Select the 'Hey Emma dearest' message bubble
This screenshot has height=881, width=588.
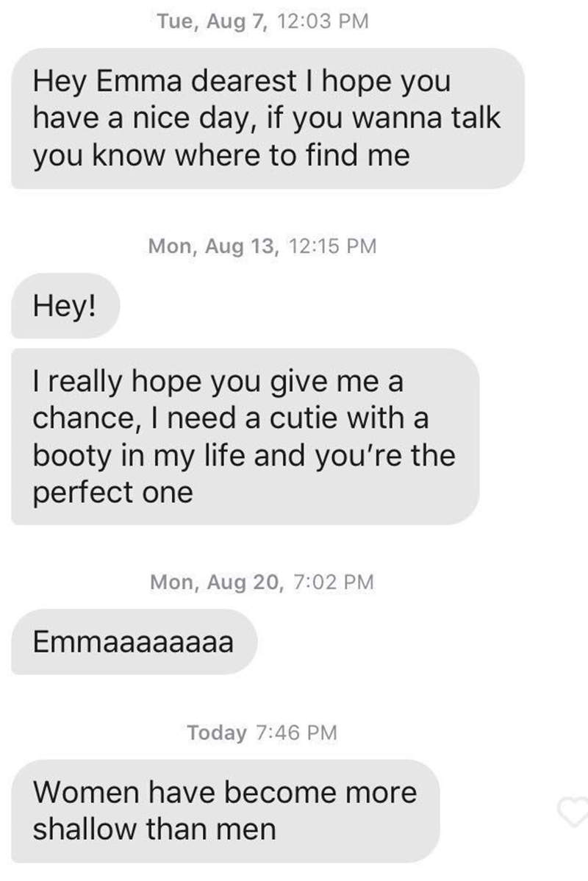tap(268, 118)
